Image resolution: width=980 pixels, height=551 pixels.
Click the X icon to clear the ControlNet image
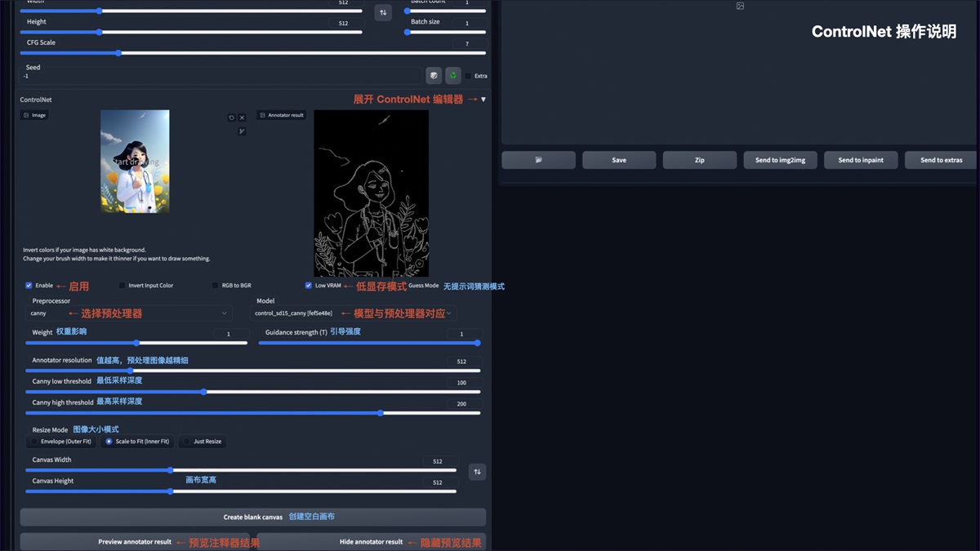pyautogui.click(x=242, y=118)
